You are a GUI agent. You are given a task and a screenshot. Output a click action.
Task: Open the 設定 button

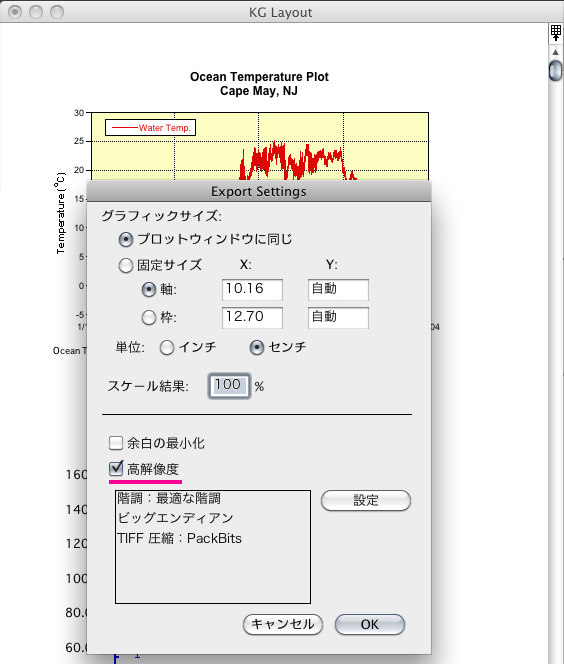pos(366,501)
